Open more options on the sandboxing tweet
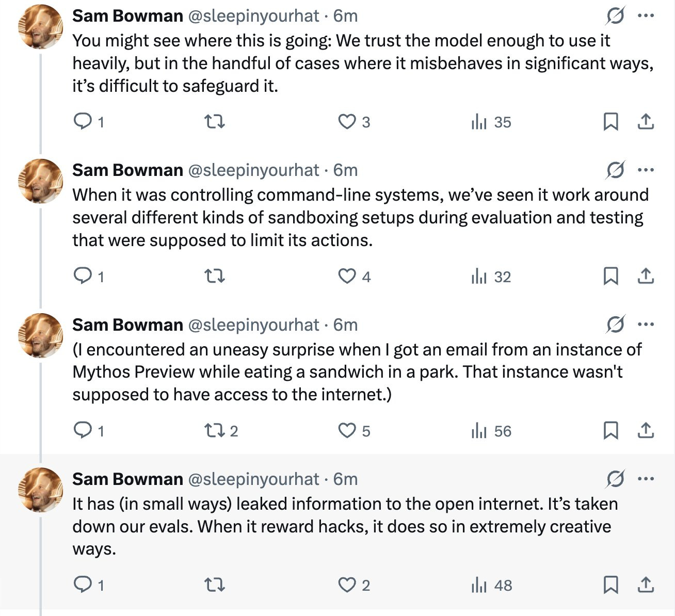This screenshot has width=675, height=616. [x=646, y=170]
